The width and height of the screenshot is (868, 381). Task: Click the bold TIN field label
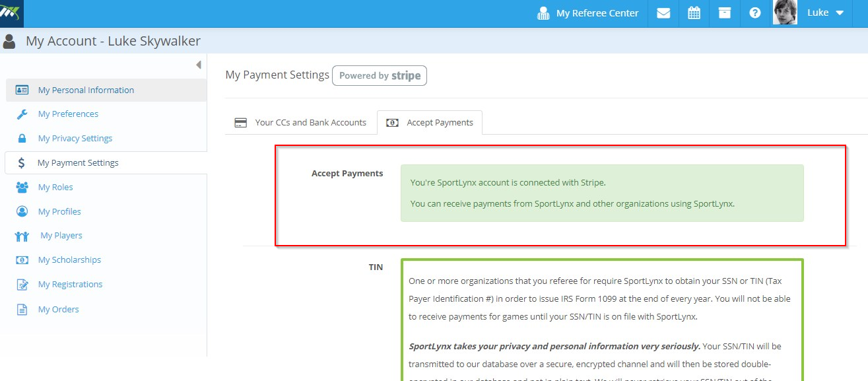point(376,267)
